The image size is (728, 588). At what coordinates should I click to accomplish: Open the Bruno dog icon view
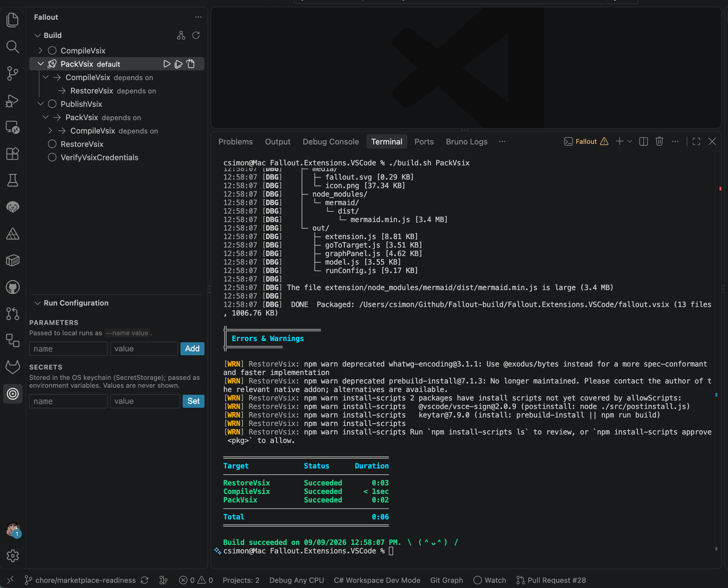point(13,207)
